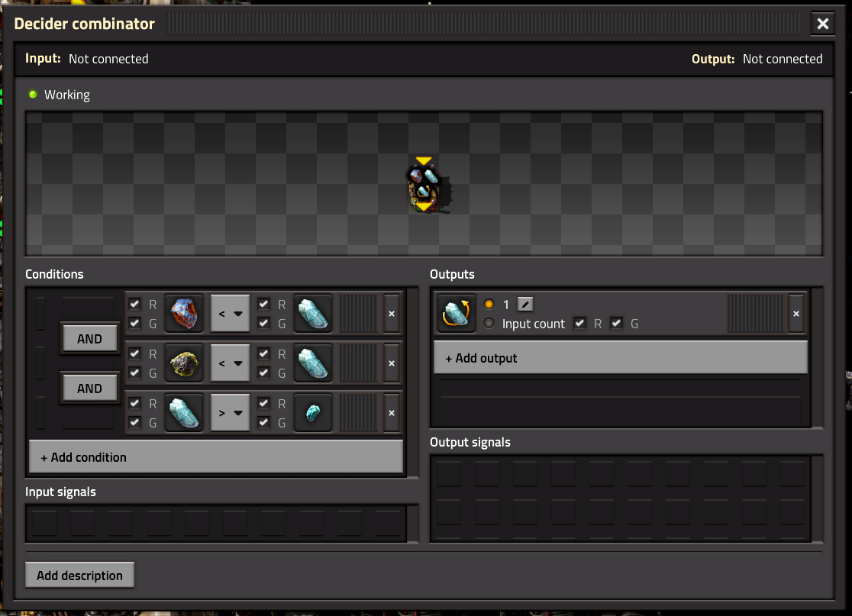Toggle red wire for first condition's right signal
The image size is (852, 616).
click(263, 305)
